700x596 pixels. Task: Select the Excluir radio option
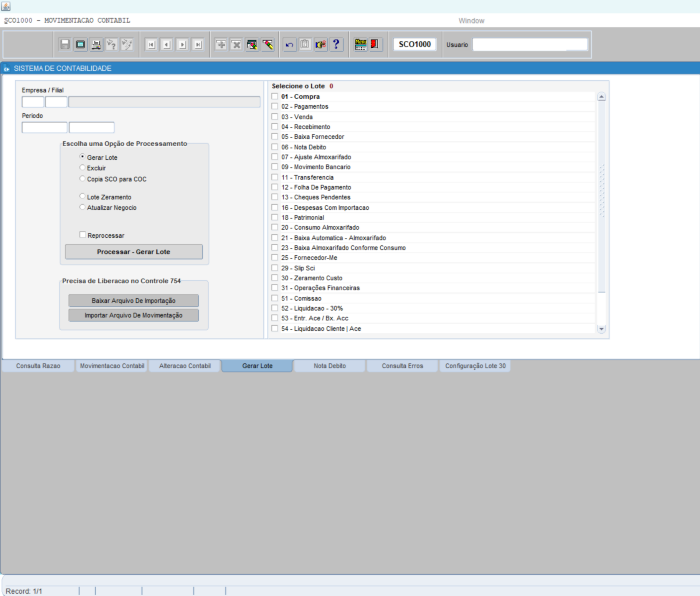coord(83,168)
